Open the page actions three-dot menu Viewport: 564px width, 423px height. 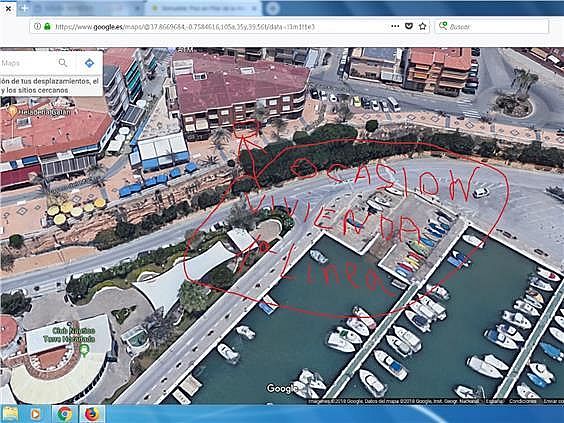click(x=395, y=26)
